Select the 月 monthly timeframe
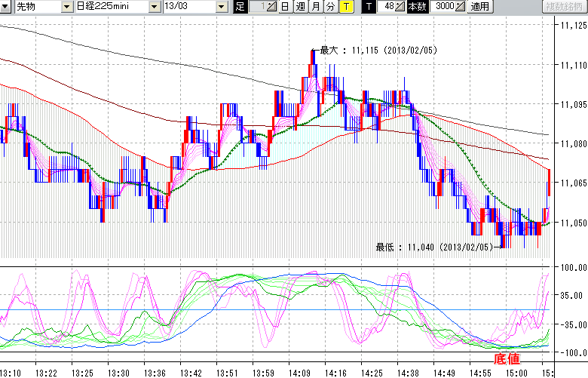 pyautogui.click(x=315, y=7)
